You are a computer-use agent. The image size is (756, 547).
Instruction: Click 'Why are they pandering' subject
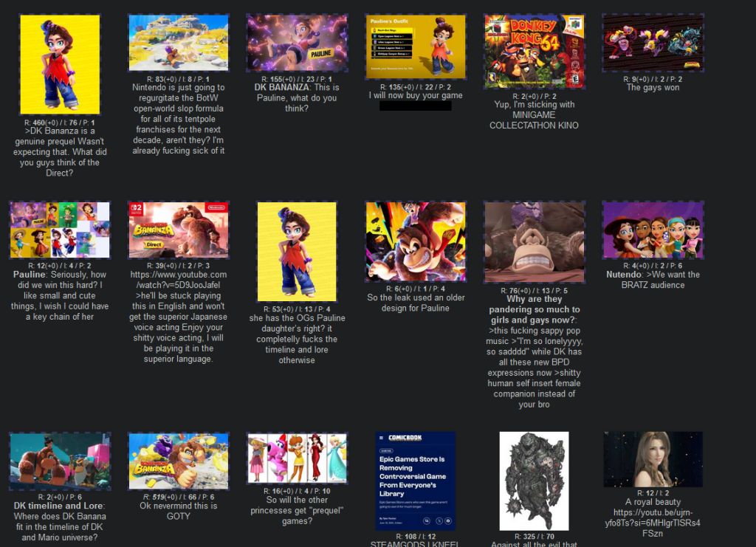coord(535,309)
